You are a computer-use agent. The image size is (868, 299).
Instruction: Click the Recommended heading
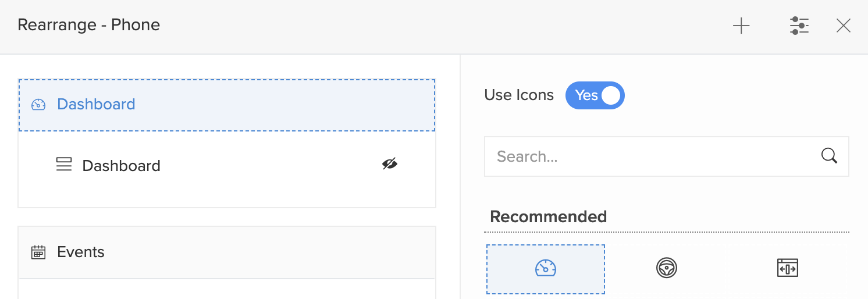click(548, 217)
